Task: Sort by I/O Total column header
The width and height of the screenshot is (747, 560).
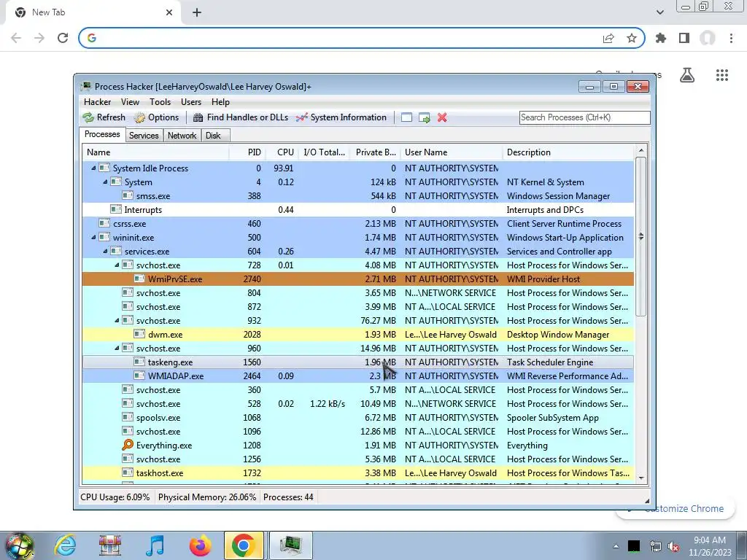Action: coord(324,152)
